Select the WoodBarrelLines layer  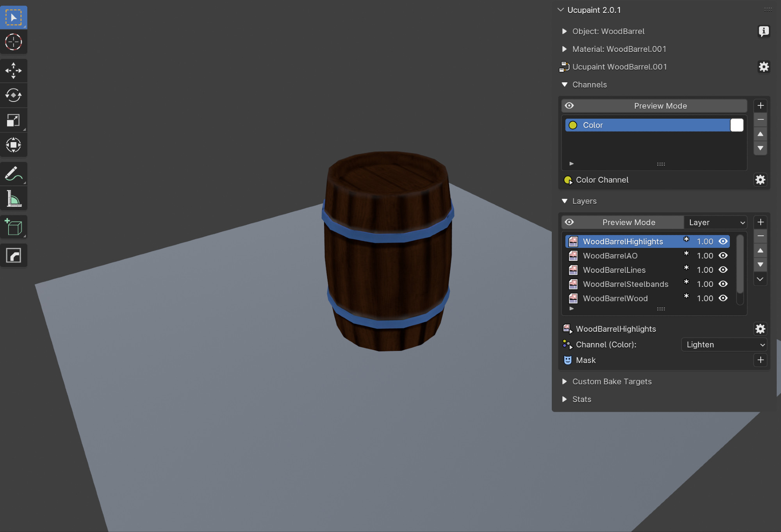click(647, 270)
